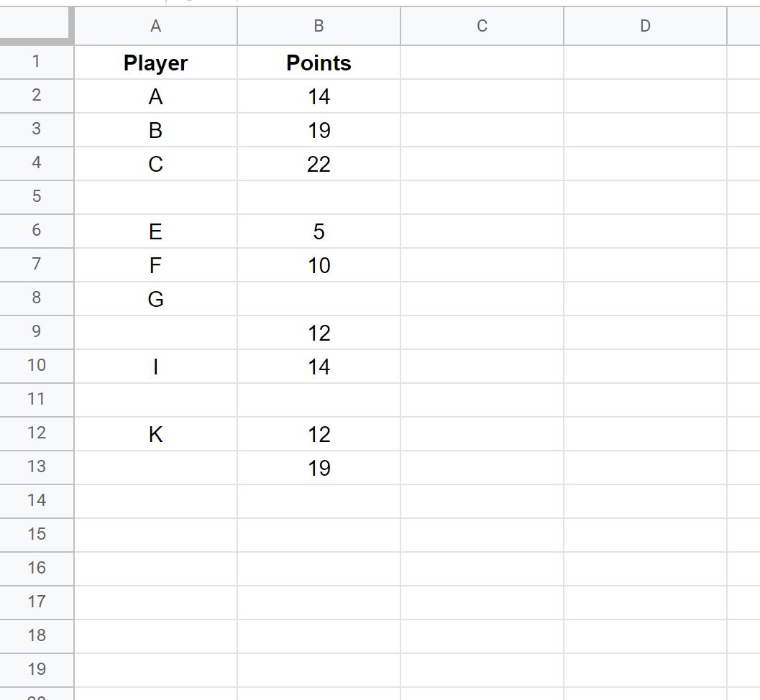
Task: Select row 11 header
Action: tap(37, 400)
